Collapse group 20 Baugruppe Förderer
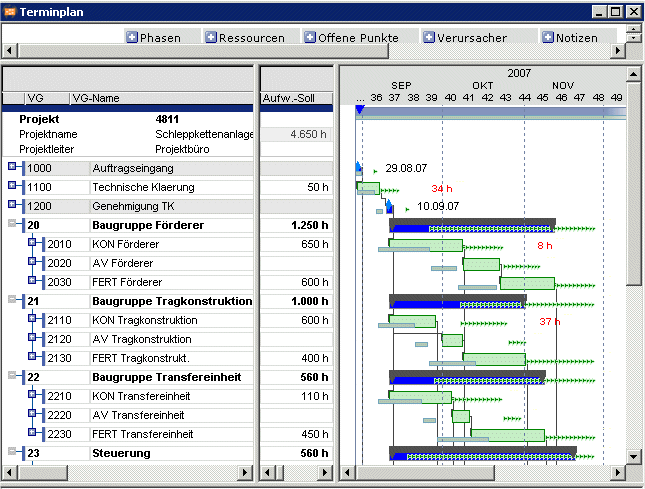The image size is (645, 489). pyautogui.click(x=12, y=223)
